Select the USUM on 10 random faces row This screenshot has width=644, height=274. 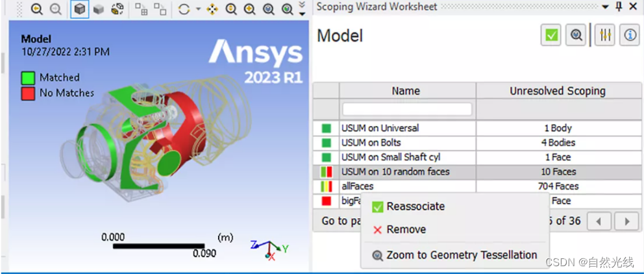tap(477, 171)
